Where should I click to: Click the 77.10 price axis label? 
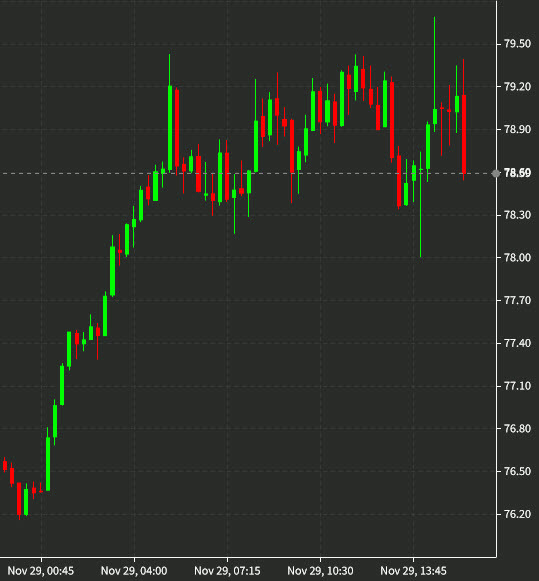[x=518, y=386]
